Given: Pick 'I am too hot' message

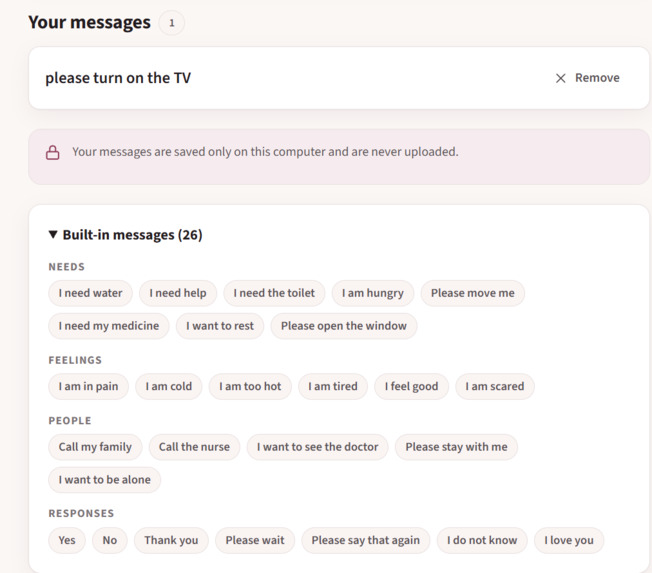Looking at the screenshot, I should coord(250,387).
